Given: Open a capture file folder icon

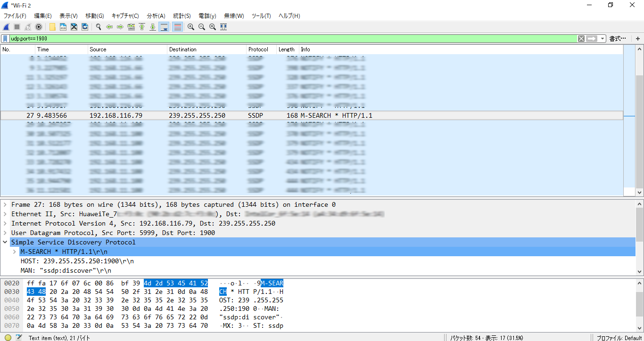Looking at the screenshot, I should pyautogui.click(x=52, y=27).
